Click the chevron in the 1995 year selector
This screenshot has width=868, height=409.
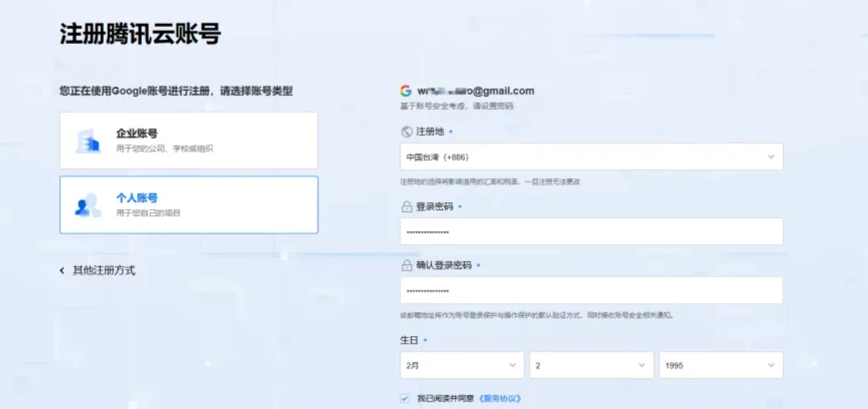click(771, 365)
